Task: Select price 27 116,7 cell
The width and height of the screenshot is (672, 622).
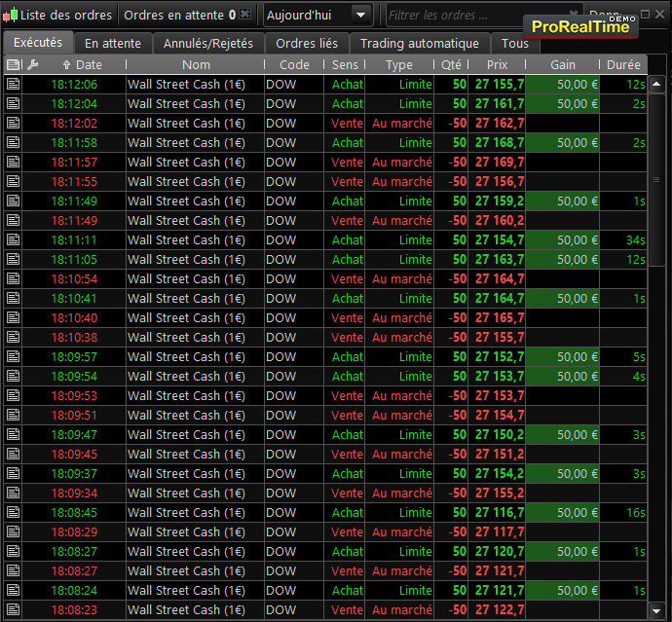Action: click(x=497, y=512)
